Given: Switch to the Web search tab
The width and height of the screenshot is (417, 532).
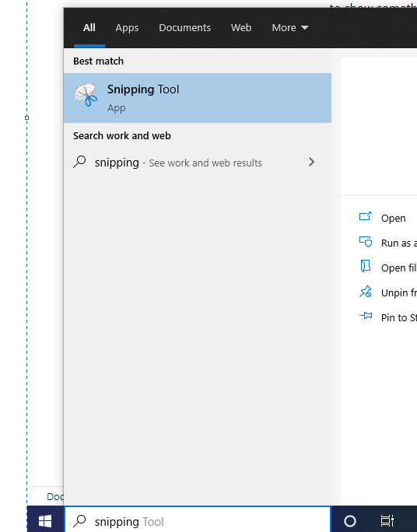Looking at the screenshot, I should click(x=241, y=27).
